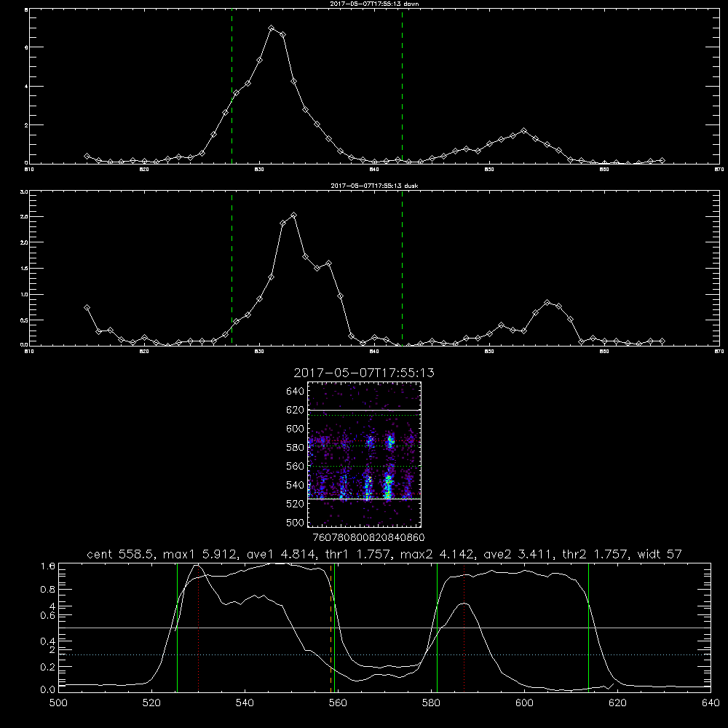Click green solid line near 525 in bottom plot
Viewport: 728px width, 728px height.
(x=178, y=628)
